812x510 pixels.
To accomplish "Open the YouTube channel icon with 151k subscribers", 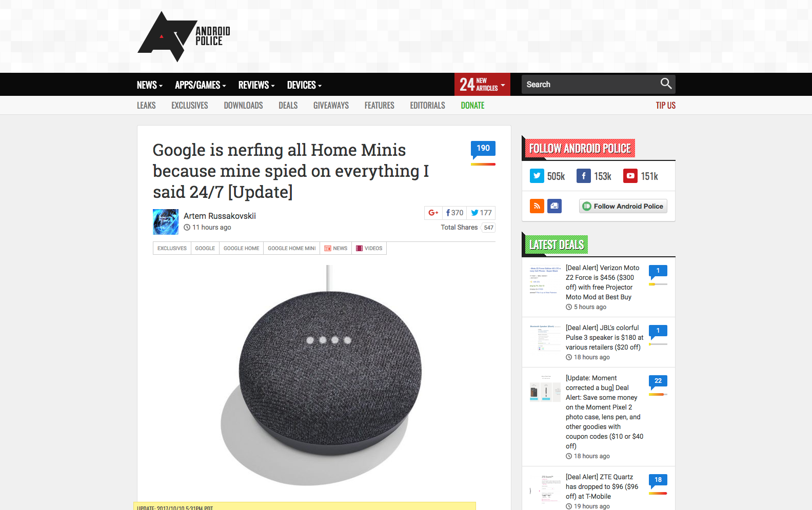I will click(x=630, y=176).
